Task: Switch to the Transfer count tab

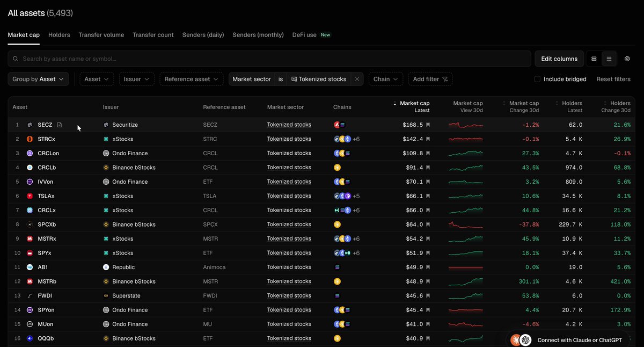Action: pyautogui.click(x=153, y=35)
